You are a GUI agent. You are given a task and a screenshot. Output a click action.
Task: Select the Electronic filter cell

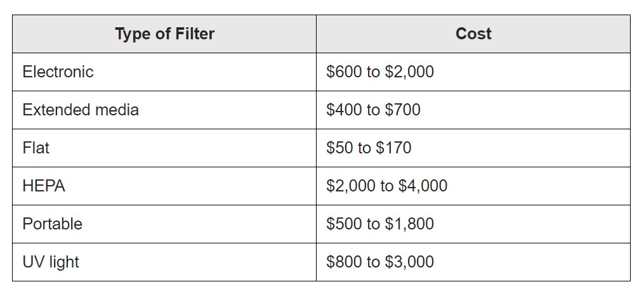[x=164, y=72]
